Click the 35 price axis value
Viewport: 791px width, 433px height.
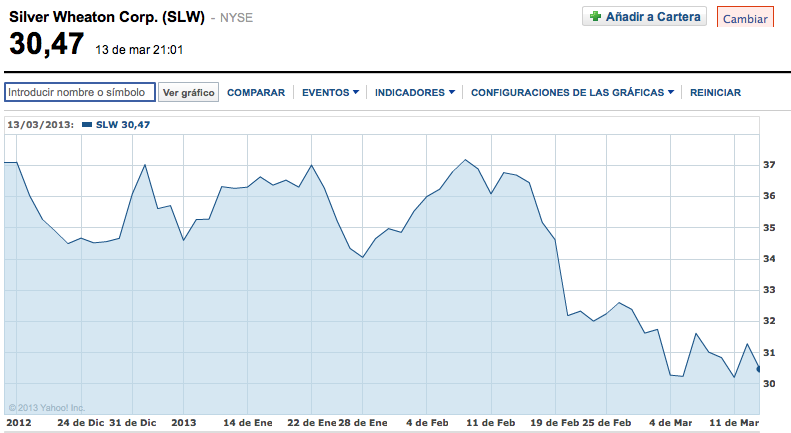tap(769, 228)
